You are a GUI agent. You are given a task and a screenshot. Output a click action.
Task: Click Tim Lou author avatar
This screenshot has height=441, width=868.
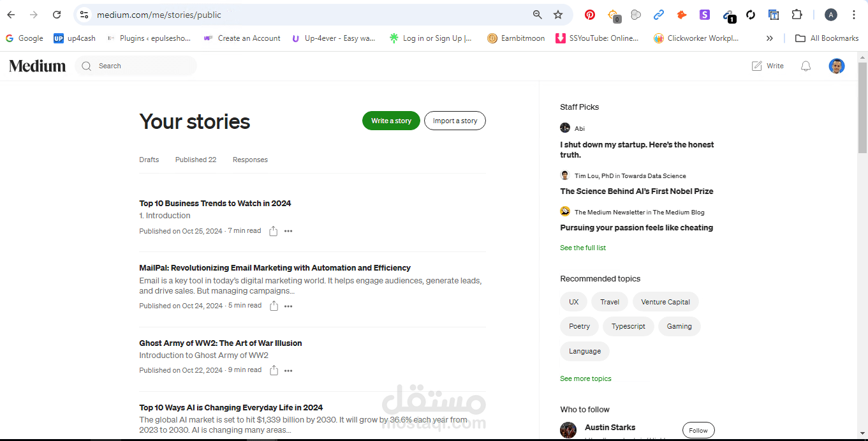point(565,175)
